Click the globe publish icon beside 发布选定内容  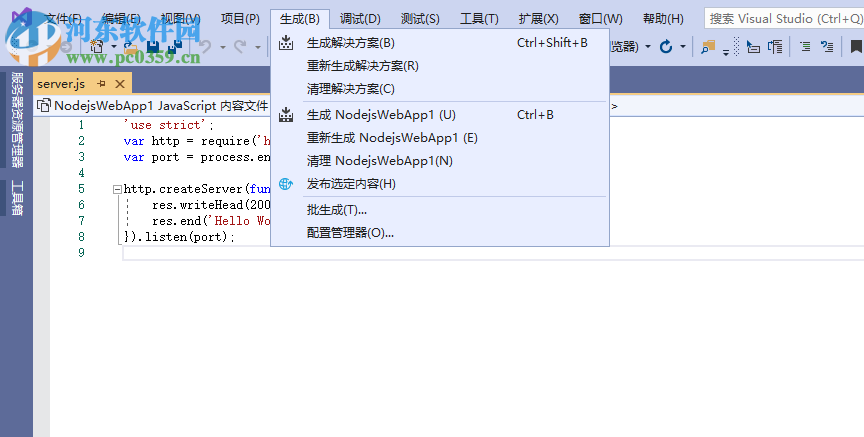(x=286, y=184)
